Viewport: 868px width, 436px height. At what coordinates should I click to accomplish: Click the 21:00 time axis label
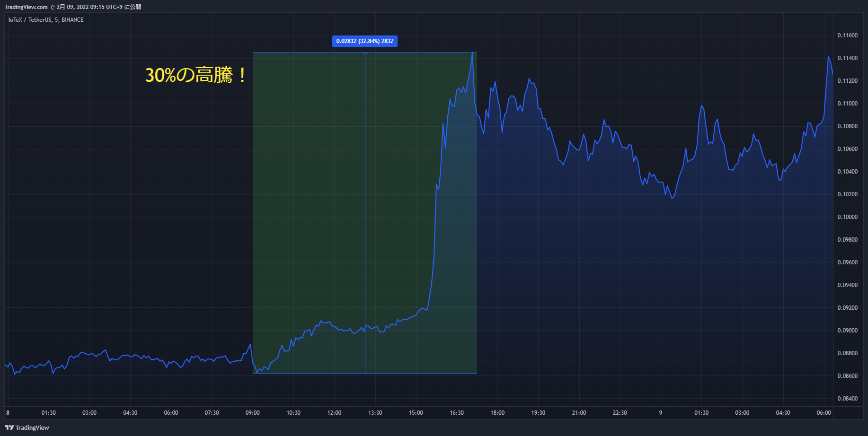[x=579, y=413]
